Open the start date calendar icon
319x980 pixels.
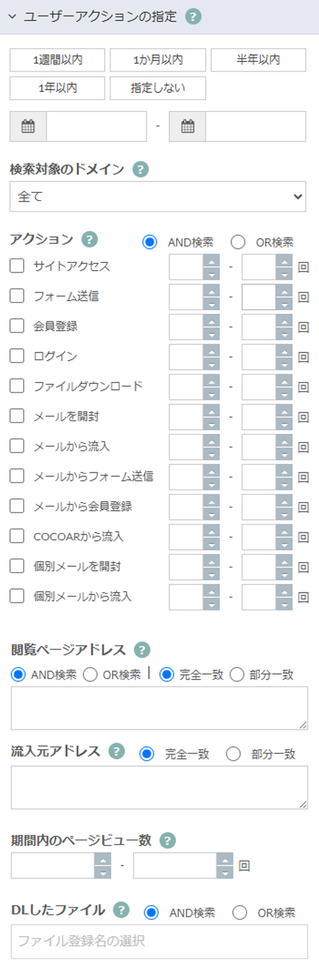(28, 126)
